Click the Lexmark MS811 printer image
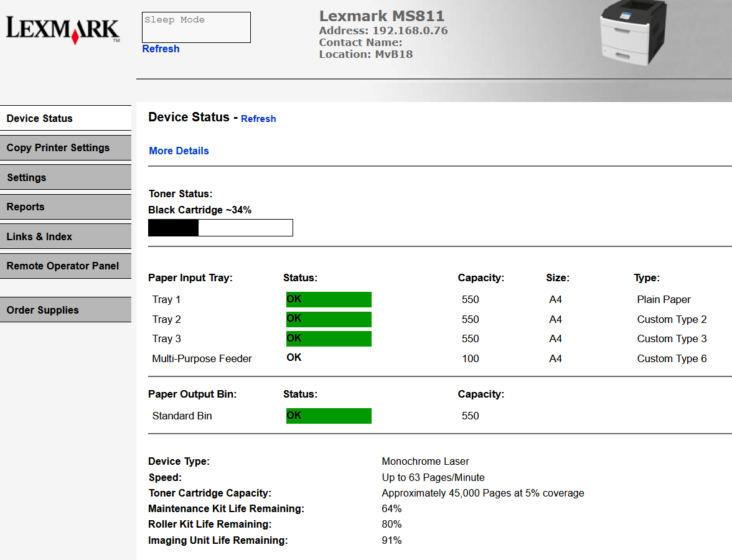The image size is (732, 560). [x=634, y=32]
